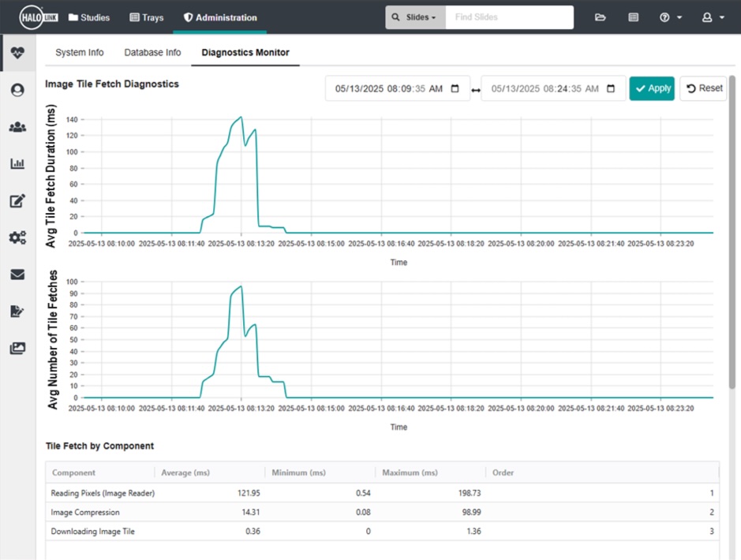The width and height of the screenshot is (741, 560).
Task: Click peak of Avg Tile Fetch Duration chart
Action: 241,117
